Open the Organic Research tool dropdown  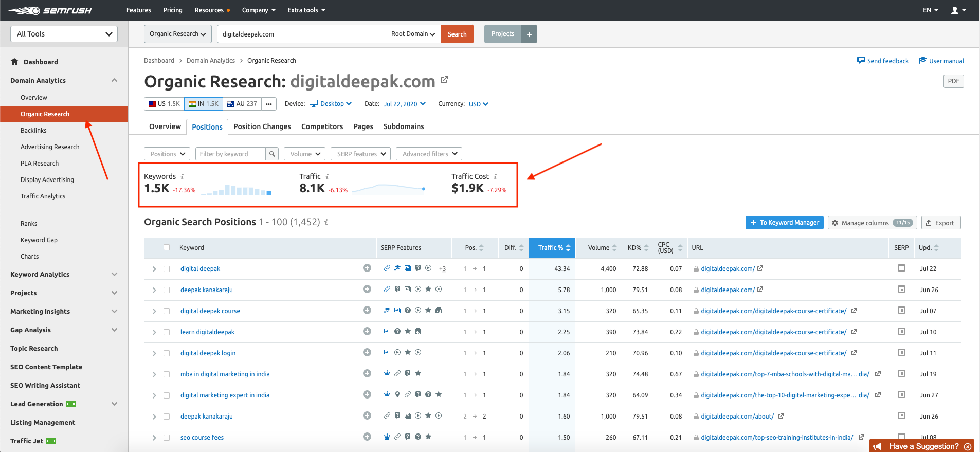[x=178, y=34]
